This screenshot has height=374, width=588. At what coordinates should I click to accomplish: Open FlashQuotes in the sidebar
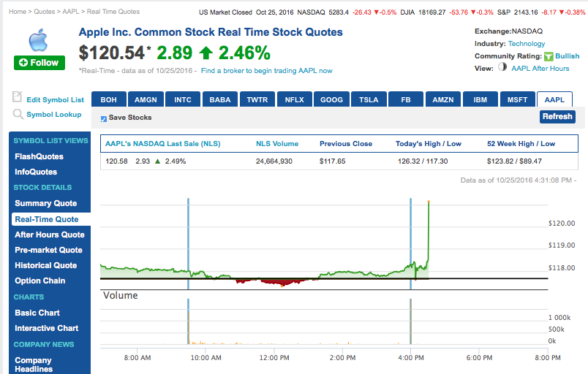click(x=39, y=156)
